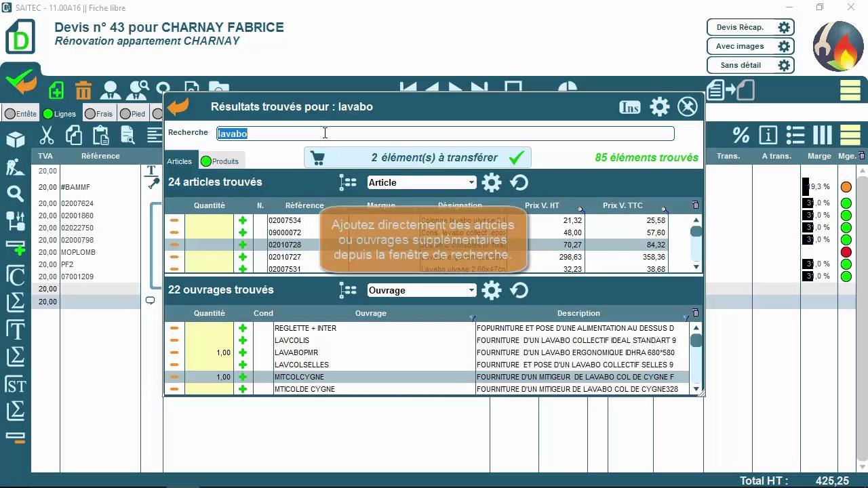Select the article reference 02010727
868x488 pixels.
click(285, 257)
